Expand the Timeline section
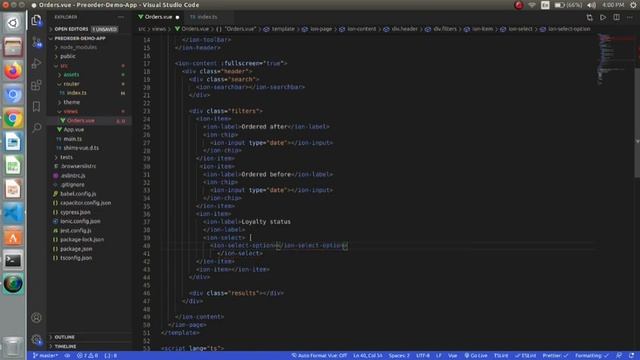This screenshot has width=640, height=360. pos(89,346)
